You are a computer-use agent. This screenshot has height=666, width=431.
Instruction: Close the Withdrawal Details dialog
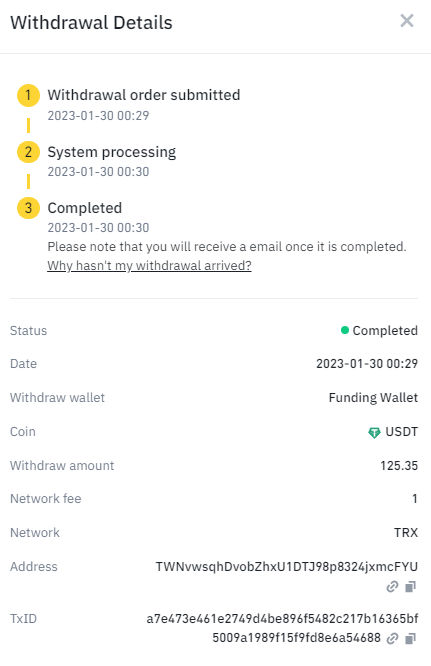click(x=407, y=20)
